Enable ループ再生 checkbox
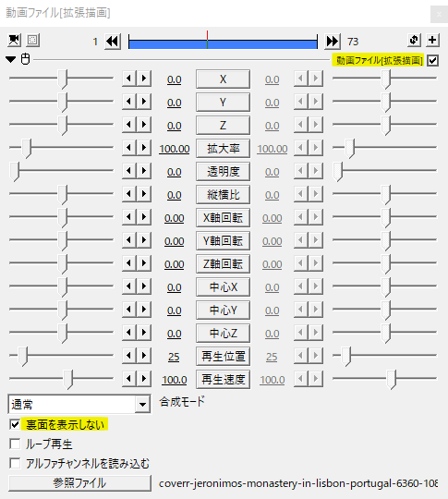This screenshot has height=499, width=448. pyautogui.click(x=15, y=444)
